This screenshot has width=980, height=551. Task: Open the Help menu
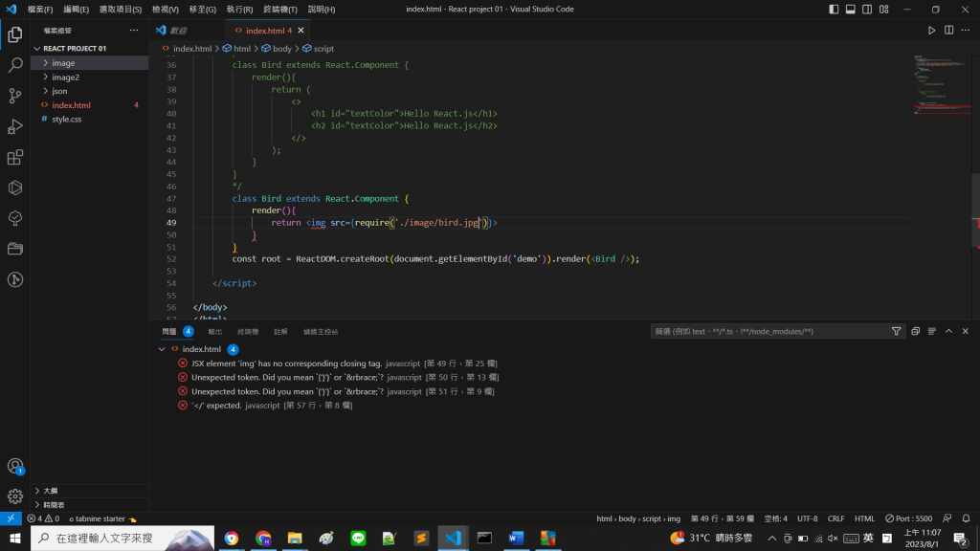(x=322, y=10)
